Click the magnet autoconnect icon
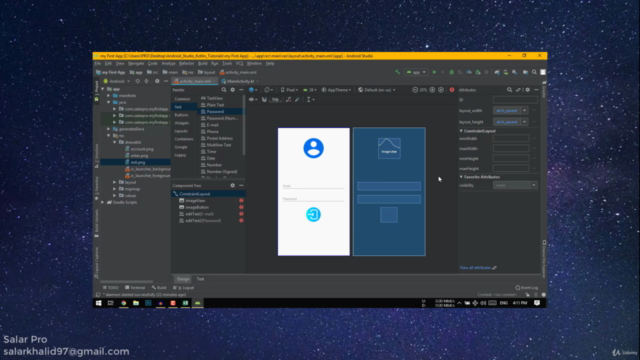The image size is (640, 360). 264,100
